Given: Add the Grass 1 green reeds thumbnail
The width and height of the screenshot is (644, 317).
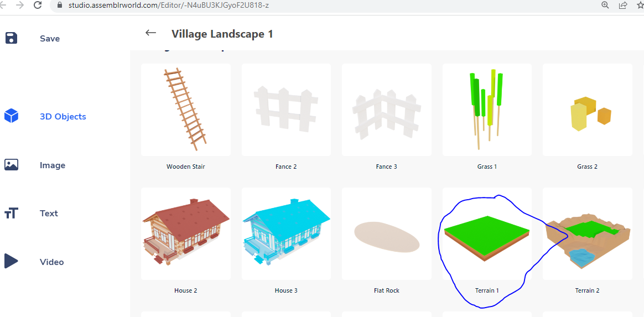Looking at the screenshot, I should point(487,110).
